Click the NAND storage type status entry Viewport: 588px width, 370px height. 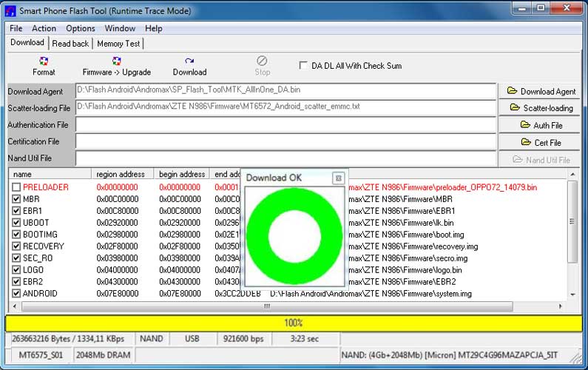tap(152, 339)
